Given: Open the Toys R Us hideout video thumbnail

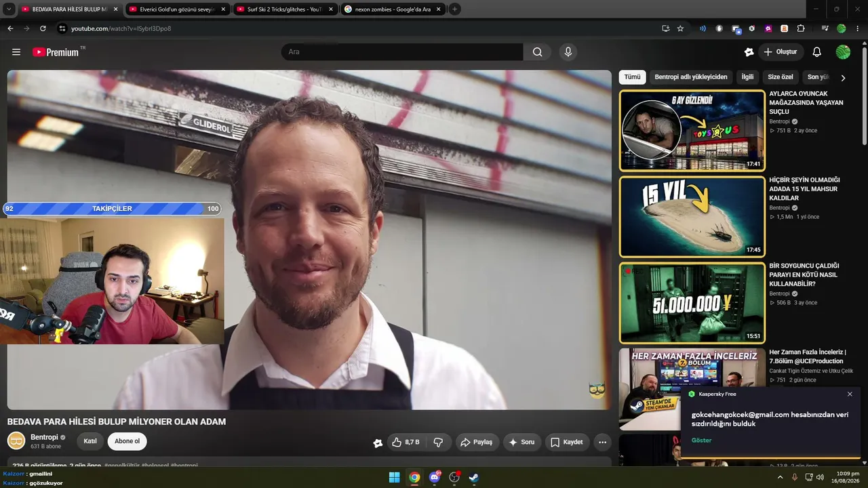Looking at the screenshot, I should (692, 130).
